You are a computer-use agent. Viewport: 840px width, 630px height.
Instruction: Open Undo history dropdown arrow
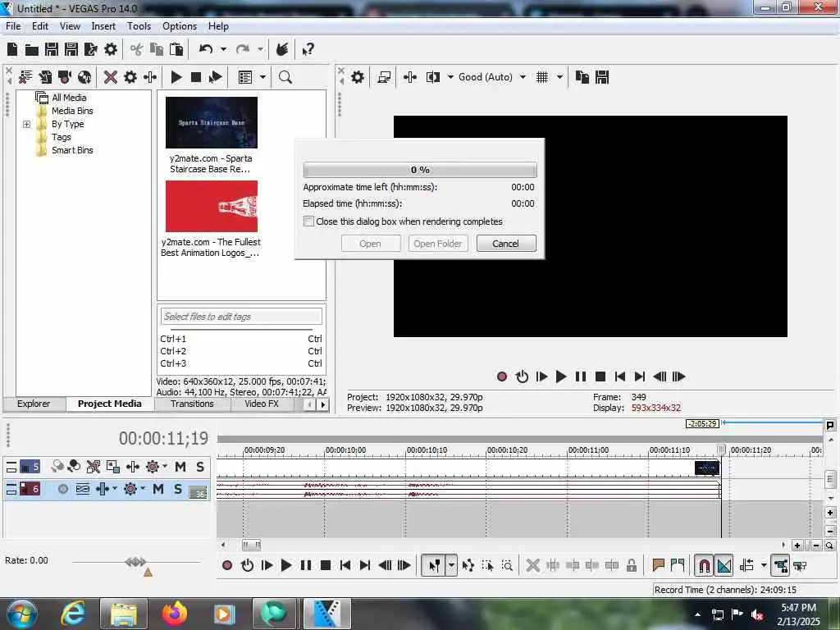point(223,50)
